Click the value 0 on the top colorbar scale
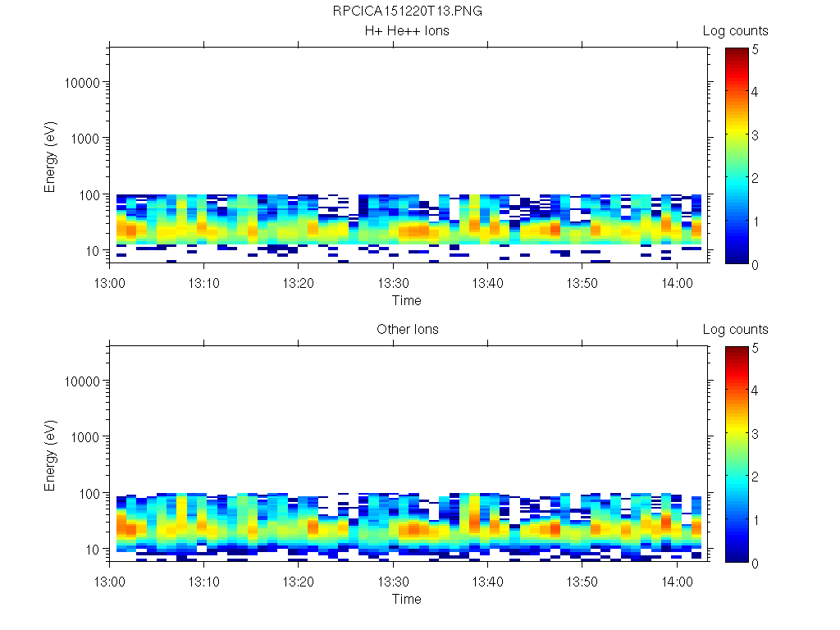This screenshot has height=630, width=840. pos(756,265)
